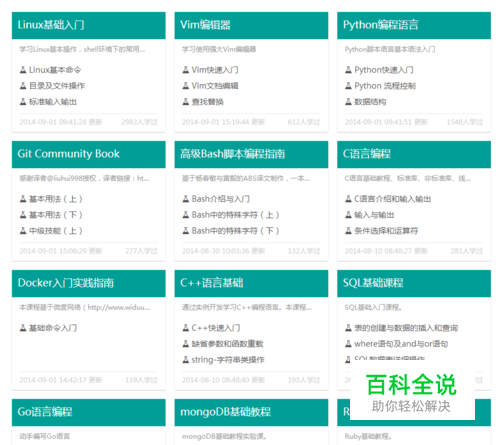Open the C++语言基础 course header
This screenshot has height=445, width=500.
click(251, 283)
